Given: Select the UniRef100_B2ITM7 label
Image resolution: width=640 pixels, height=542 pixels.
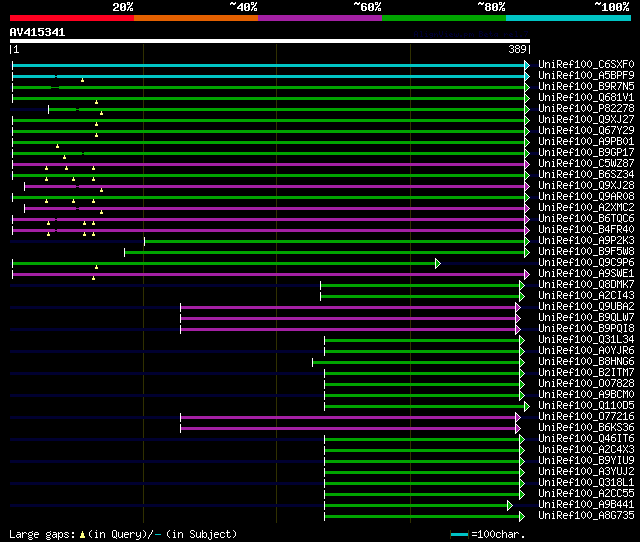Looking at the screenshot, I should pyautogui.click(x=586, y=373).
